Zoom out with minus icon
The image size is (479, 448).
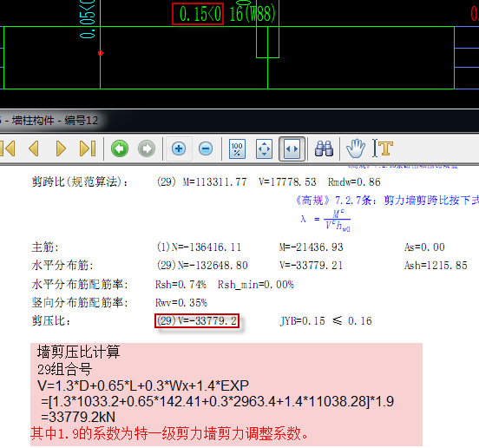tap(206, 148)
